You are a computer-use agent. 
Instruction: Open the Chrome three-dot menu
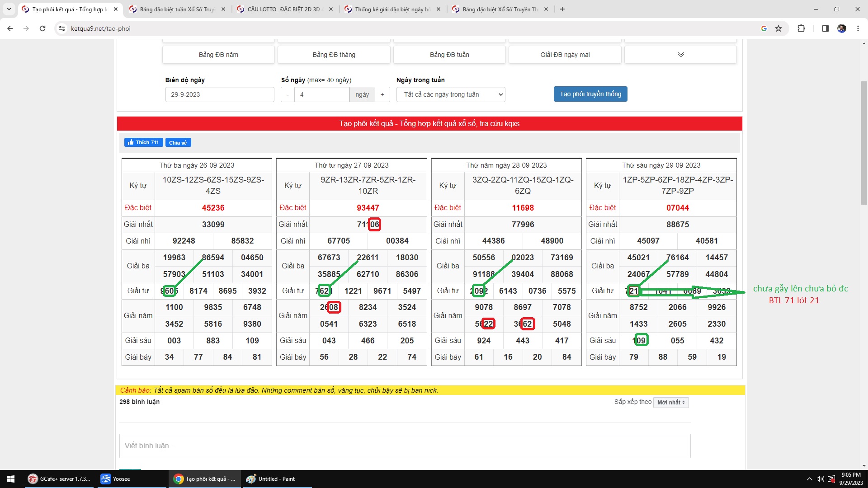pos(858,28)
